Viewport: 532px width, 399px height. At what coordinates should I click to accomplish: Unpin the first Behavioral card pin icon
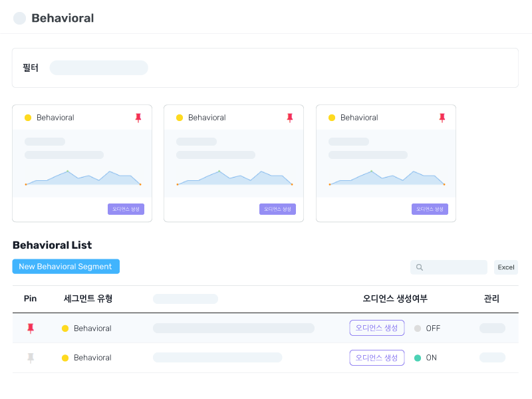[x=138, y=118]
